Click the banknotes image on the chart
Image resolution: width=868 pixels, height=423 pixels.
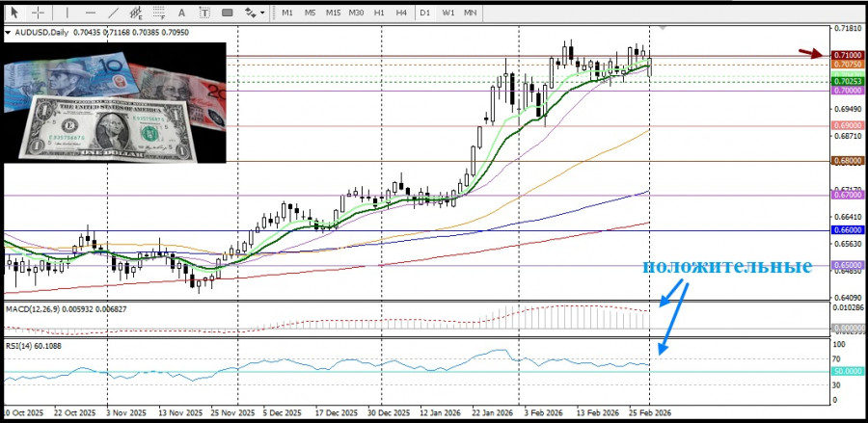[115, 103]
